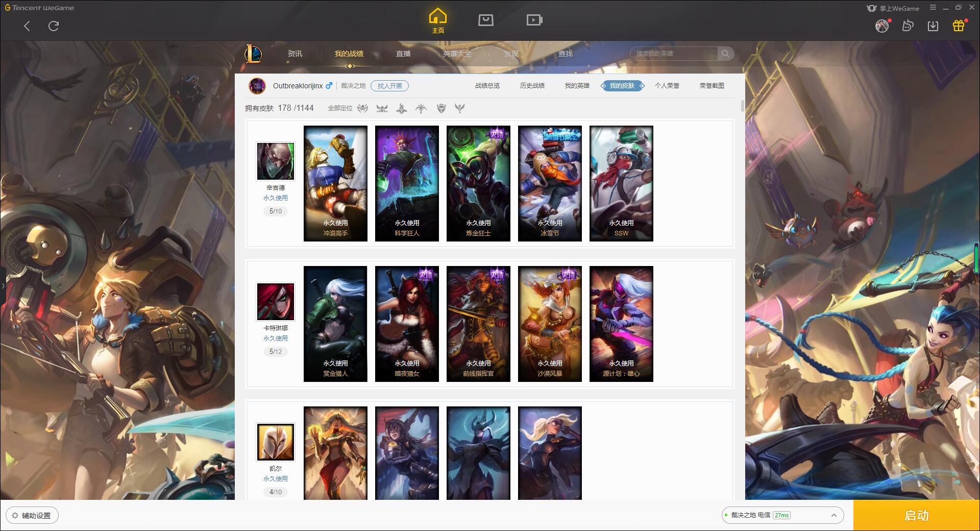Click the 凯尔 champion portrait
Image resolution: width=980 pixels, height=531 pixels.
pyautogui.click(x=276, y=442)
